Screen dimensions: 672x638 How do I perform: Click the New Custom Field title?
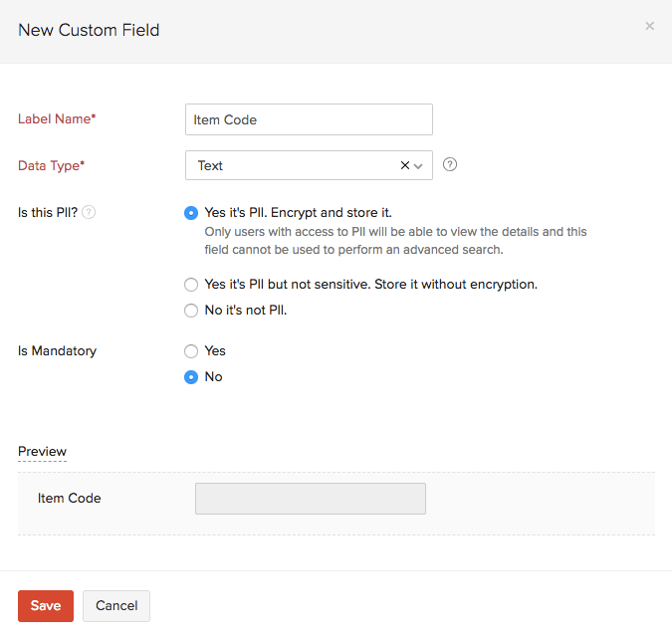[x=89, y=30]
